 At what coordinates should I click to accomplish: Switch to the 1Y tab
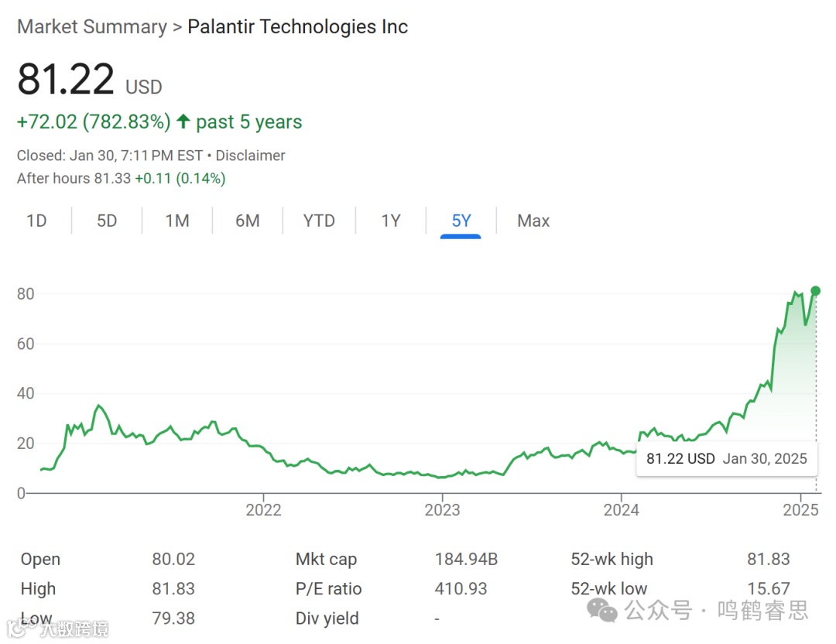pyautogui.click(x=391, y=221)
